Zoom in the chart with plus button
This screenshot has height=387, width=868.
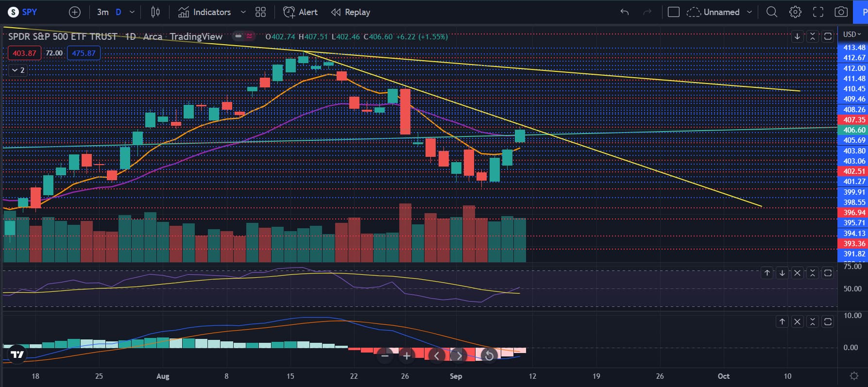[407, 355]
